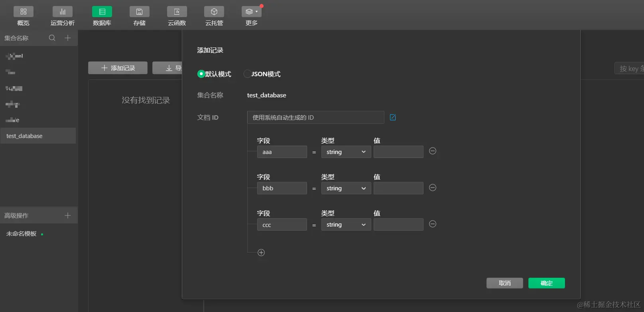Open the 存储 storage icon
Image resolution: width=644 pixels, height=312 pixels.
[139, 12]
